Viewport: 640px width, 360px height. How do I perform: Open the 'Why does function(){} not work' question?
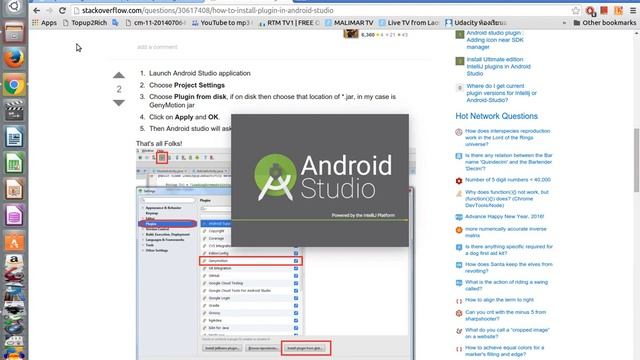(x=507, y=199)
